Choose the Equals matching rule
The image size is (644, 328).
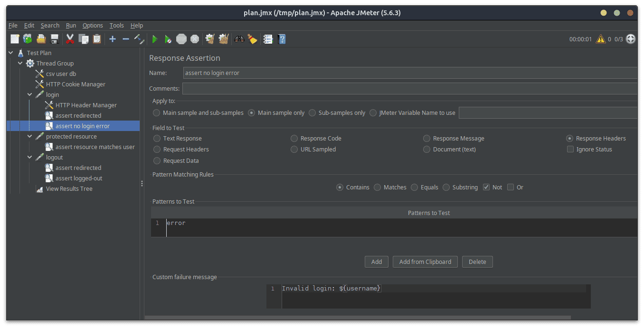(414, 187)
